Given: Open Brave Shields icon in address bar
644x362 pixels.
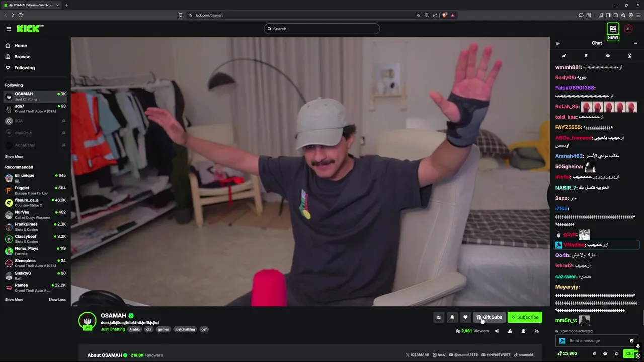Looking at the screenshot, I should (445, 15).
